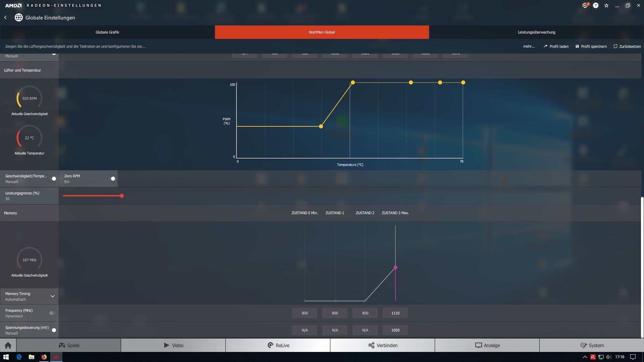Toggle the Zero RPM switch
The width and height of the screenshot is (644, 362).
coord(112,179)
